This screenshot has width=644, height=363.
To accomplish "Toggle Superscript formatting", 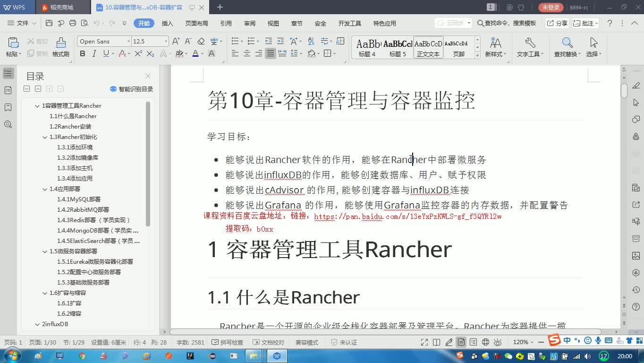I will (138, 54).
